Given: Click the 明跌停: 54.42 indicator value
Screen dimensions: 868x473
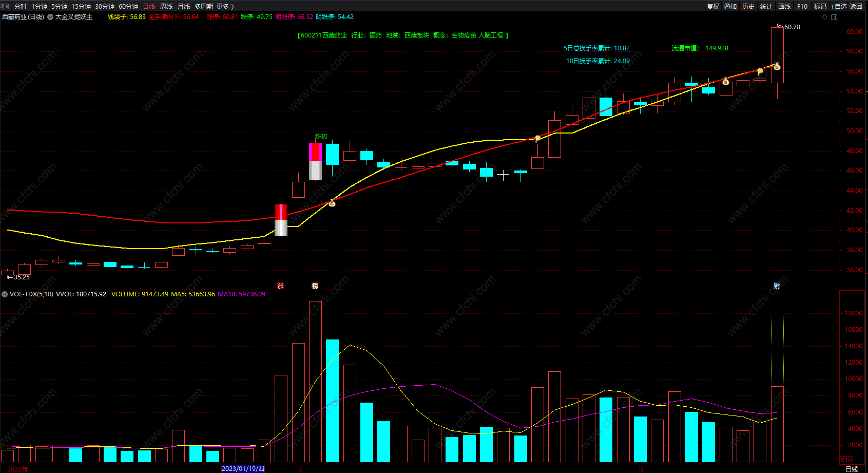Looking at the screenshot, I should coord(335,17).
